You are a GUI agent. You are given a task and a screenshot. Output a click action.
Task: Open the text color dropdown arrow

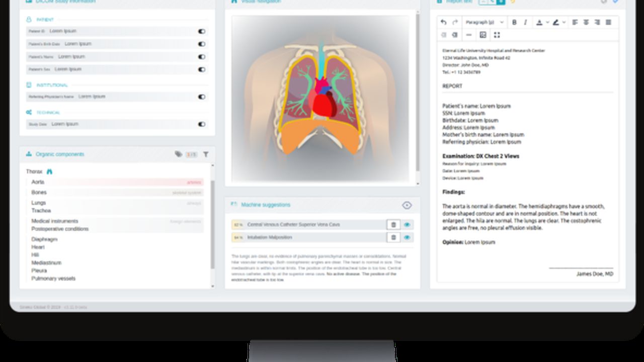tap(547, 22)
